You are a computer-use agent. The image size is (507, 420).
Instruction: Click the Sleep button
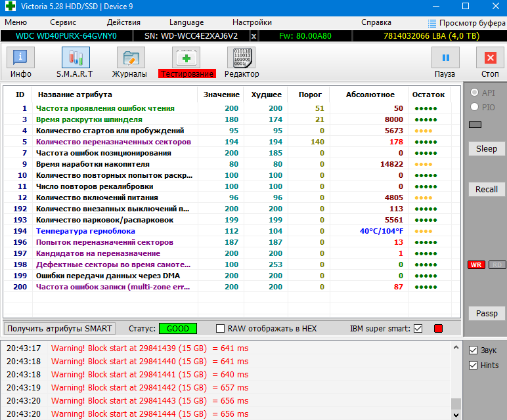pyautogui.click(x=486, y=148)
